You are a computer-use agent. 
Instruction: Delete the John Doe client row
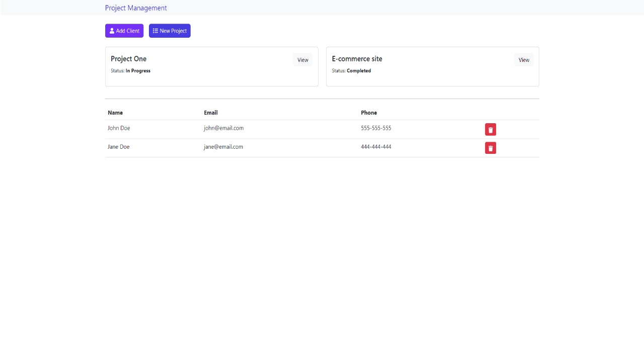490,130
